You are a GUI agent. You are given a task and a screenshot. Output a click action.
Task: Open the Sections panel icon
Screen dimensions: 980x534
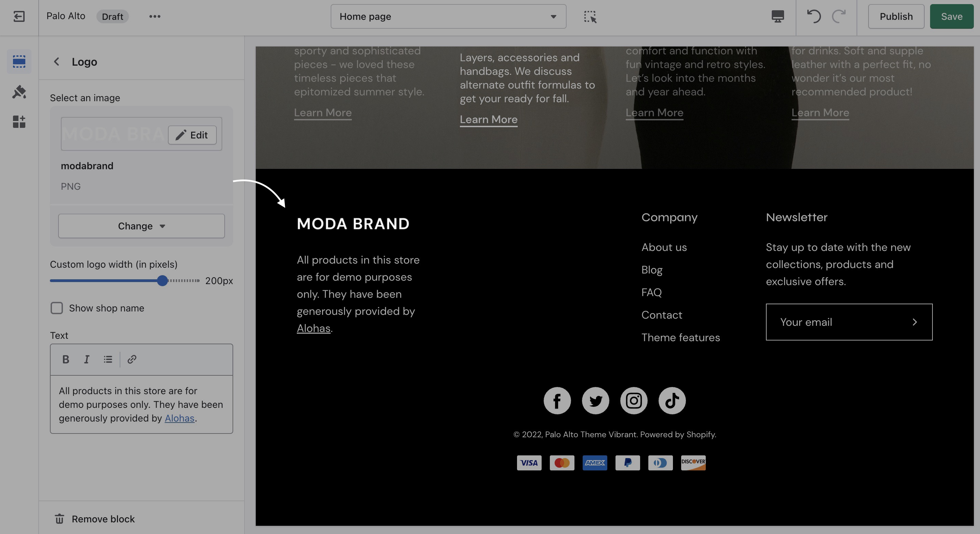[x=19, y=61]
